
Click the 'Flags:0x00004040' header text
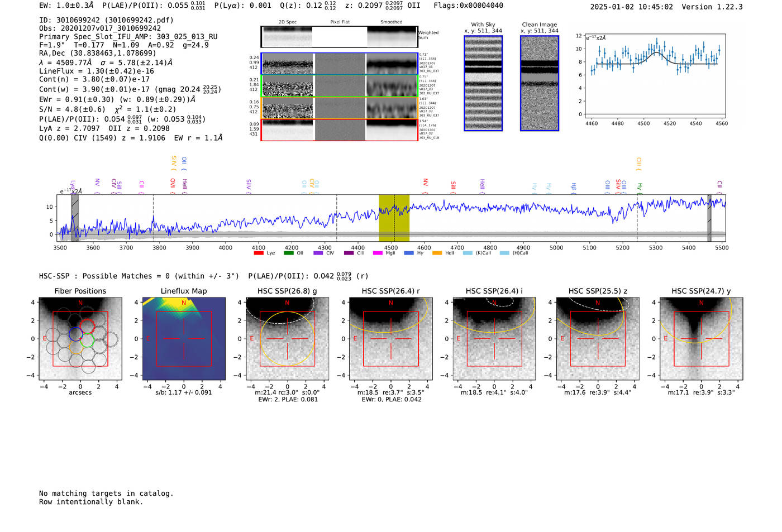pyautogui.click(x=468, y=6)
